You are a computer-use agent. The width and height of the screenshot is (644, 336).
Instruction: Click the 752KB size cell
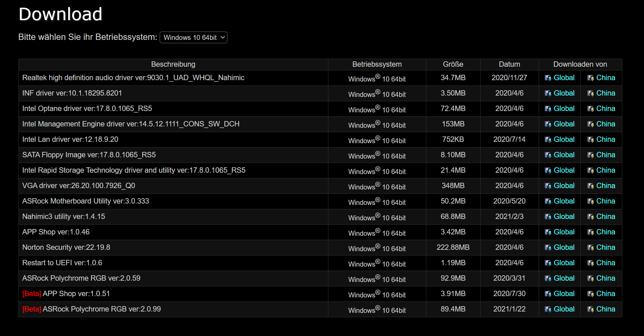[x=453, y=139]
